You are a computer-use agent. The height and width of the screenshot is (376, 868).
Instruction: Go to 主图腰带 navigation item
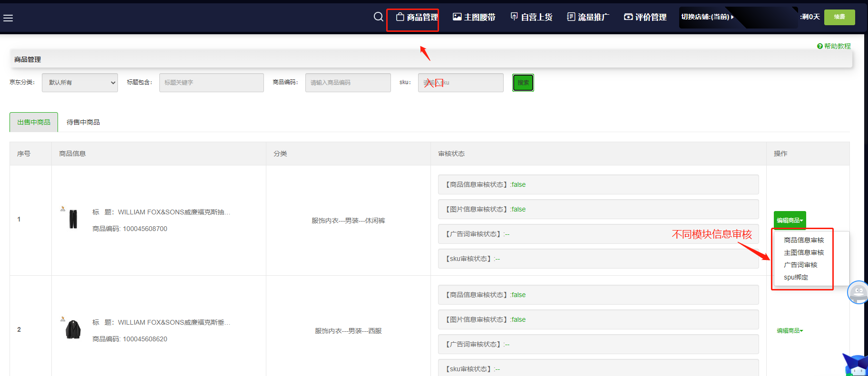(474, 18)
